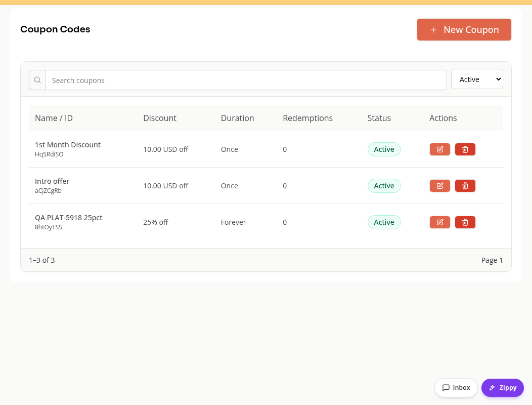Edit the QA PLAT-5918 25pct coupon
This screenshot has width=532, height=405.
tap(440, 222)
